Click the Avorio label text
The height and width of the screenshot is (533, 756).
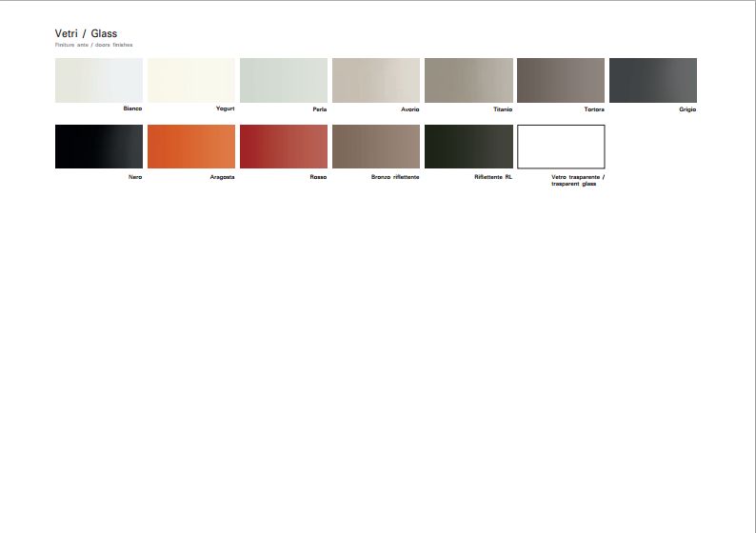409,109
